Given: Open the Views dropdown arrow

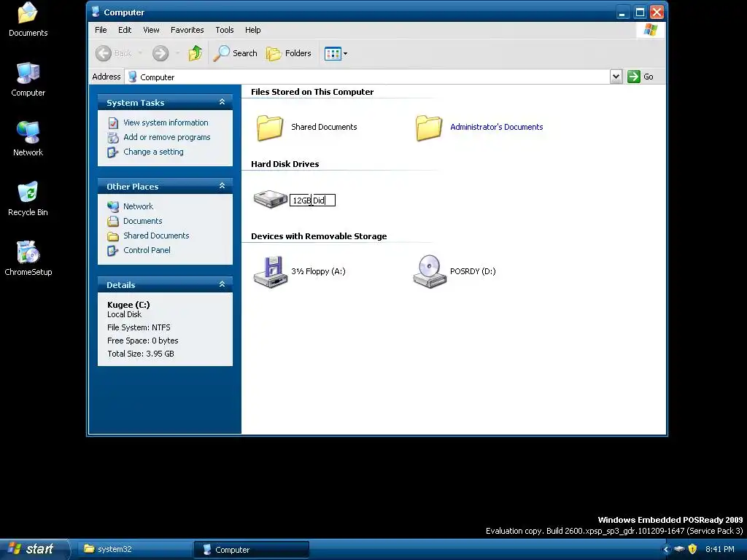Looking at the screenshot, I should [x=345, y=53].
